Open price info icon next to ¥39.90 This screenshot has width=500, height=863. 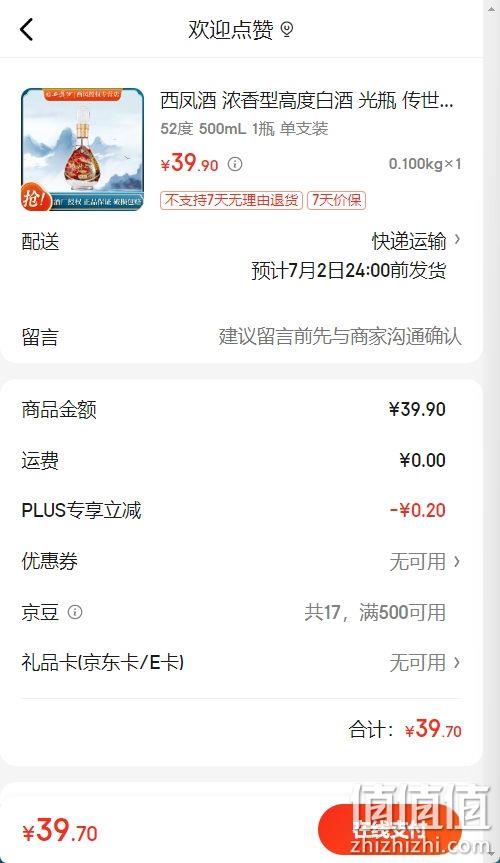[235, 164]
